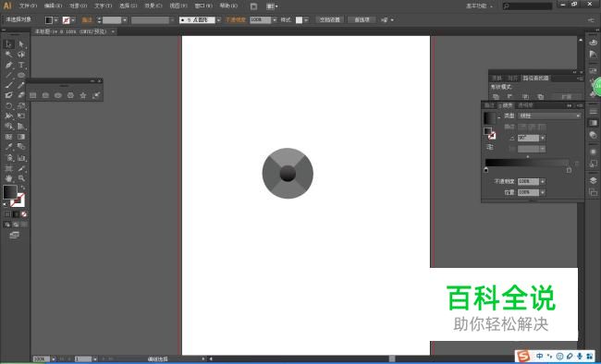Select the Type tool
This screenshot has height=364, width=601.
tap(21, 65)
